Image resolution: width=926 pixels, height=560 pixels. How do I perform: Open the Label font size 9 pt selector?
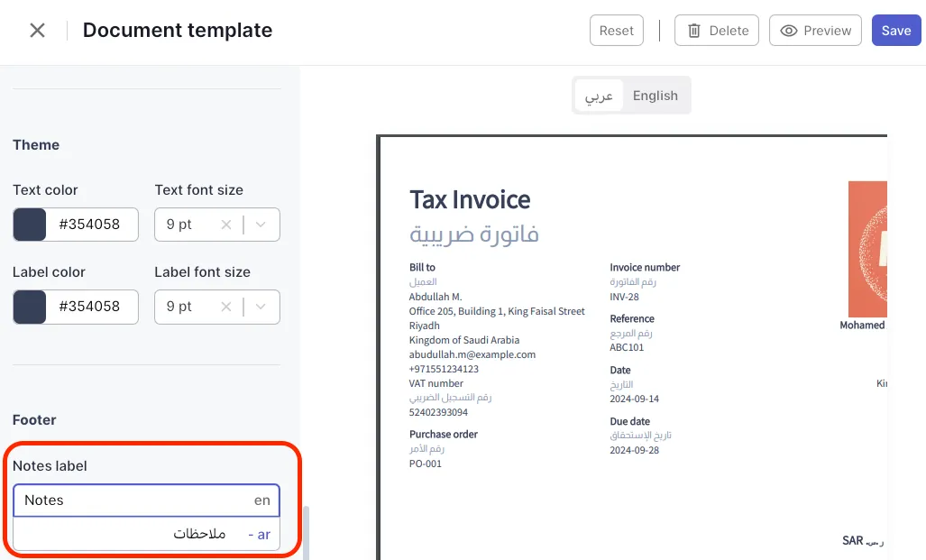click(x=187, y=307)
